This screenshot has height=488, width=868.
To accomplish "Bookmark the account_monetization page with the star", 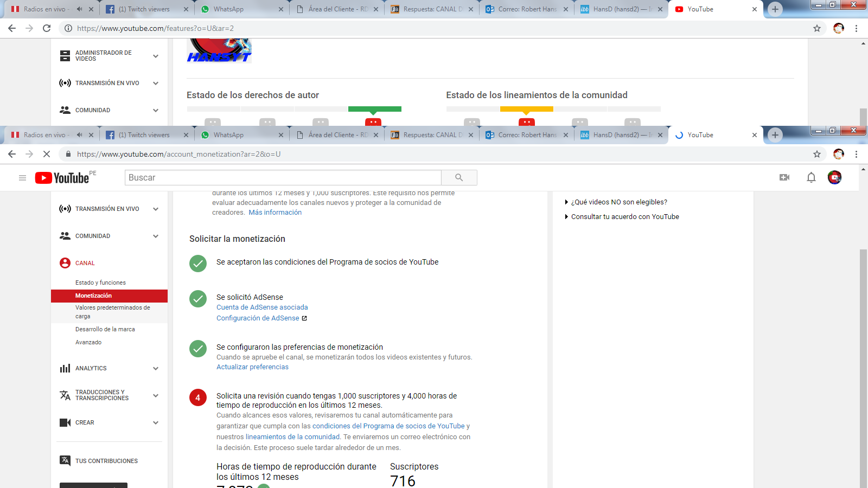I will click(x=817, y=154).
